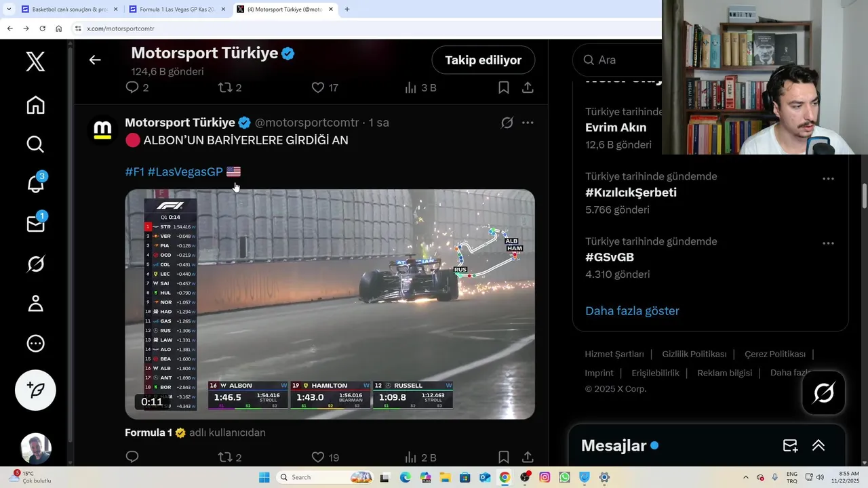The width and height of the screenshot is (868, 488).
Task: Play the Albon crash video
Action: tap(330, 304)
